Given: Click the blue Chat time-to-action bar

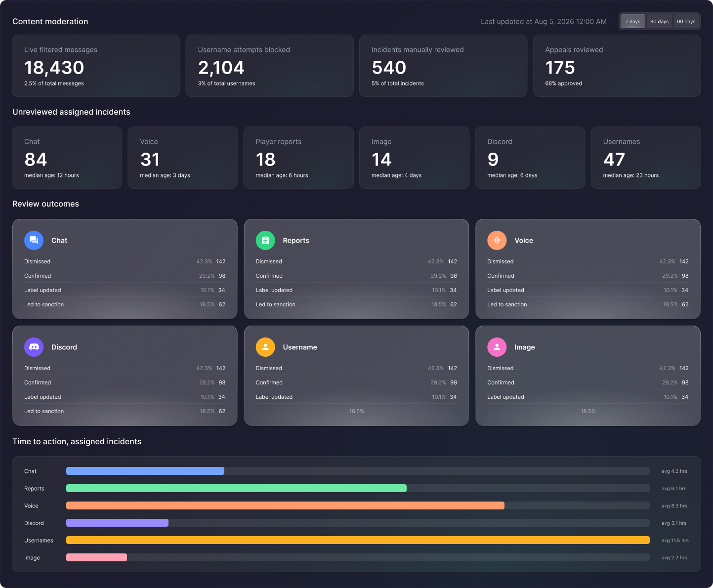Looking at the screenshot, I should (145, 471).
